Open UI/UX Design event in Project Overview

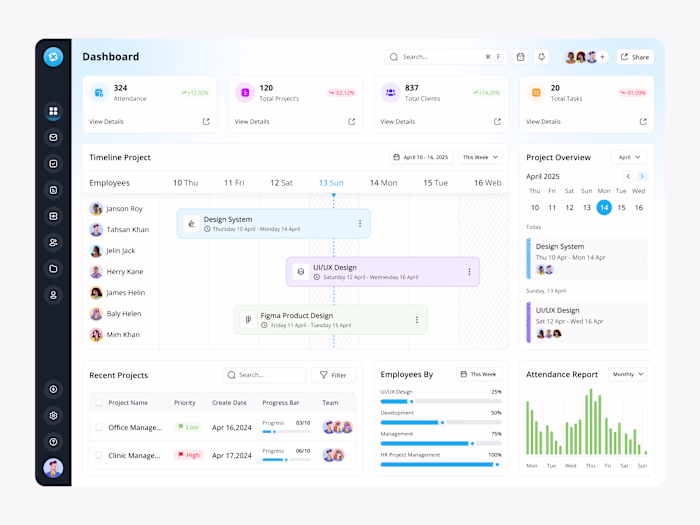pyautogui.click(x=587, y=322)
